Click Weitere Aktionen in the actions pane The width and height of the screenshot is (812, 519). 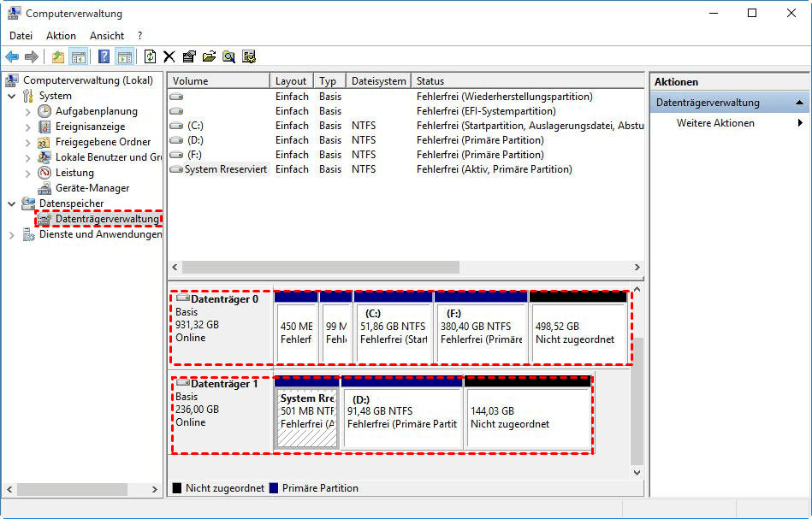point(715,123)
